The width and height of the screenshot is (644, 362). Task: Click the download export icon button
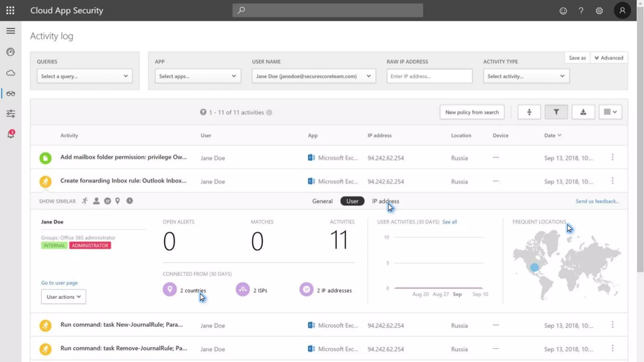tap(583, 112)
